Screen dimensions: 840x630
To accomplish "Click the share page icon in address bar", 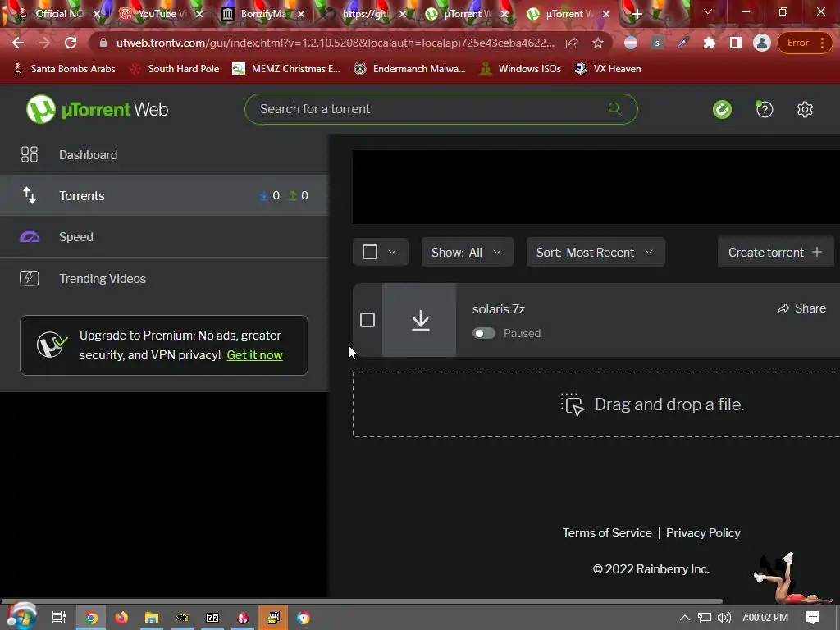I will coord(572,43).
